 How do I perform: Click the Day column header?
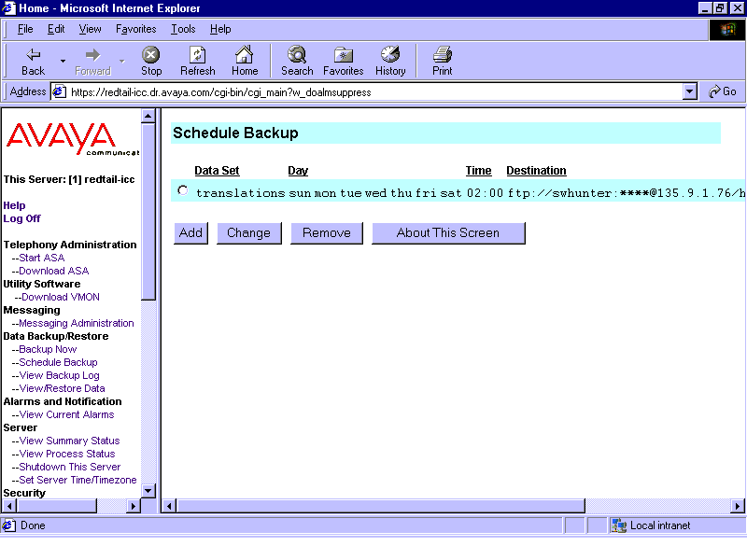298,171
